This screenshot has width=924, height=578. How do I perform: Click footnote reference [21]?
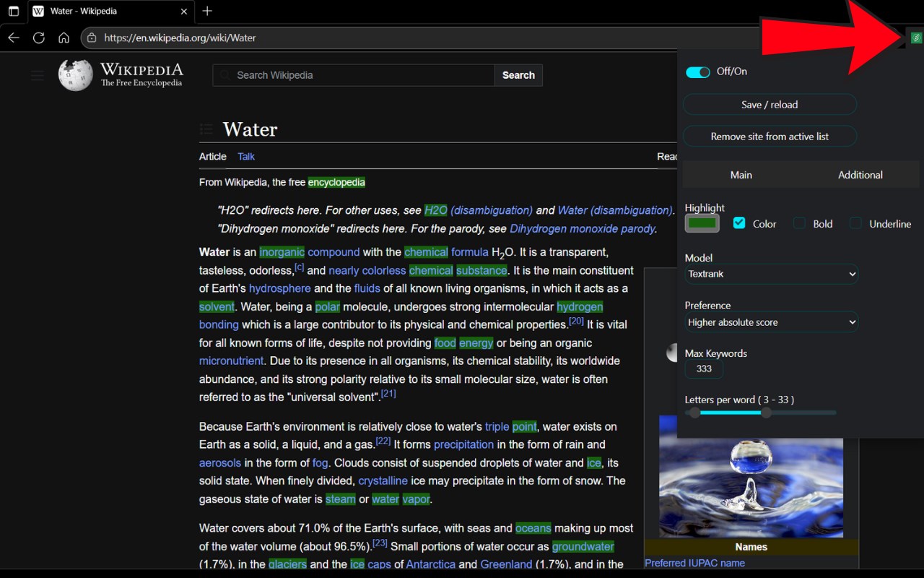[x=388, y=394]
